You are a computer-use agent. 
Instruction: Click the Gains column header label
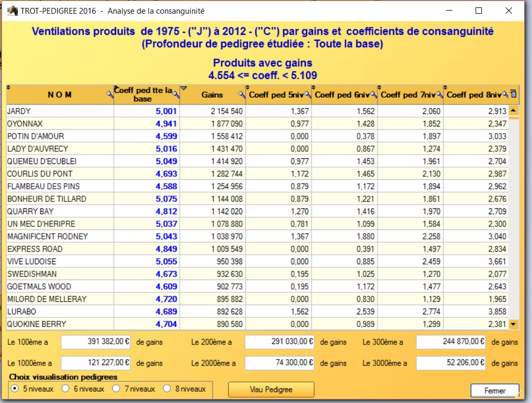[212, 95]
